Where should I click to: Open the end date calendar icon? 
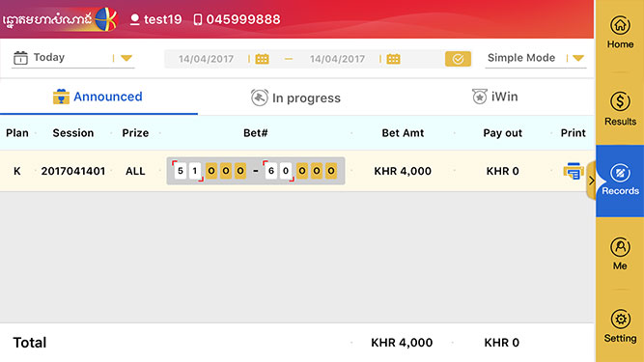393,59
